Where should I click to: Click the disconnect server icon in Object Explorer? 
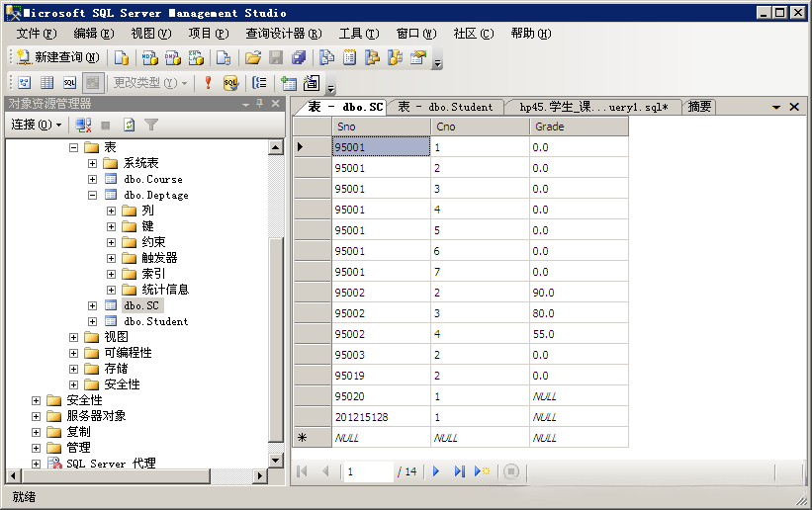pyautogui.click(x=84, y=125)
